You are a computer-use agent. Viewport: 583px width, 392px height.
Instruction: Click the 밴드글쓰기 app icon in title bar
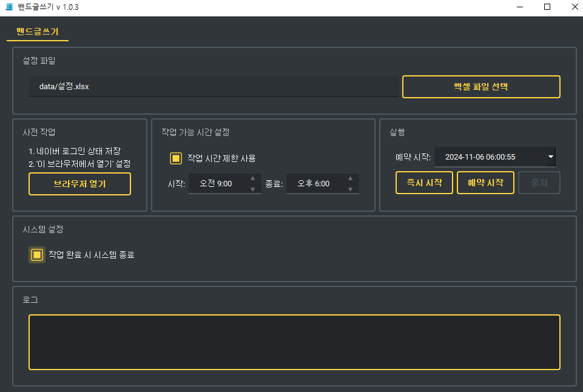[8, 7]
